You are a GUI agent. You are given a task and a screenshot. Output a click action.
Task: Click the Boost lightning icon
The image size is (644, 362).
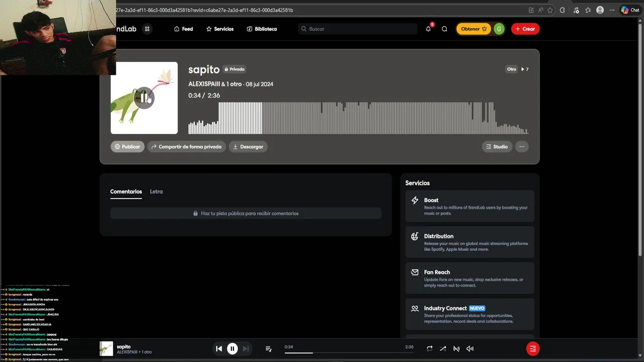click(415, 200)
